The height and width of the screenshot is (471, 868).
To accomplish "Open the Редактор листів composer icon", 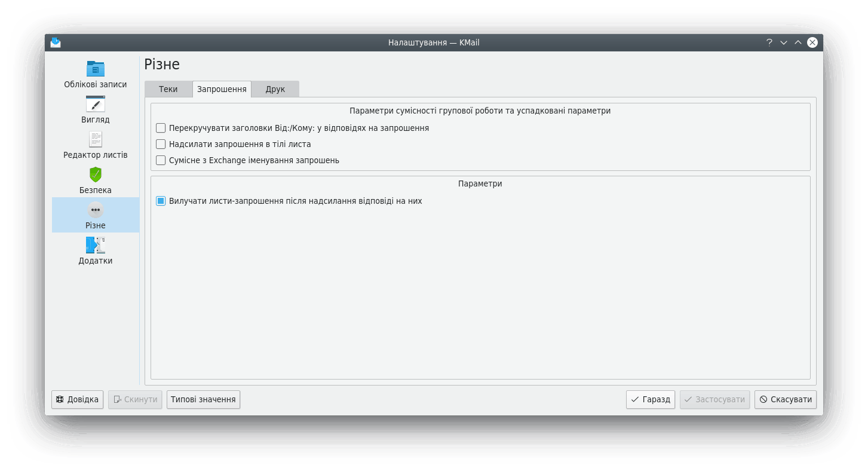I will 96,139.
